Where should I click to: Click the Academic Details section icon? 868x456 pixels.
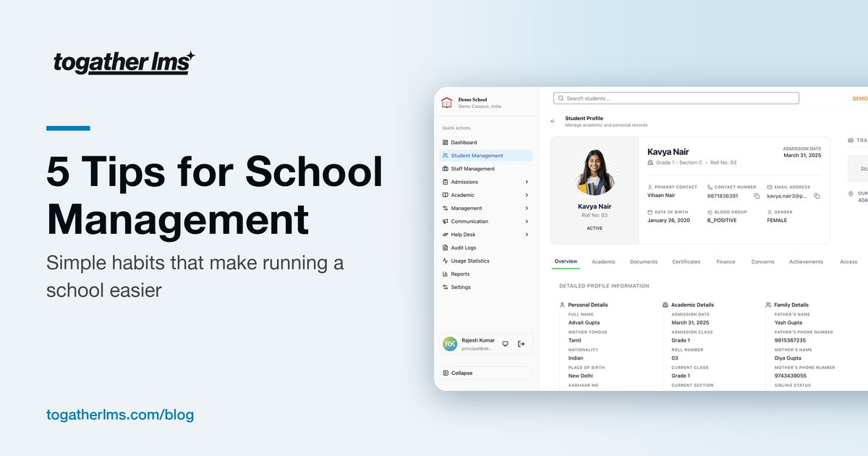point(665,305)
